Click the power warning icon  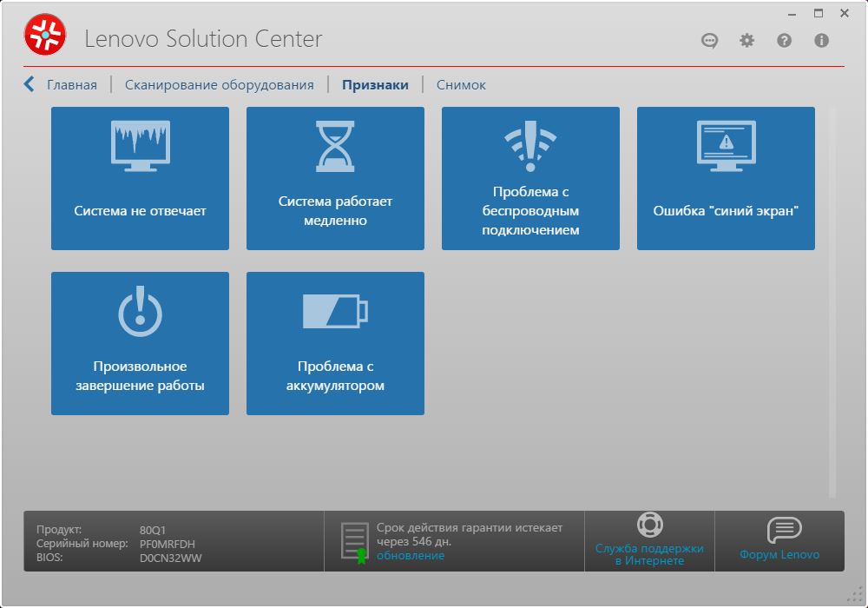pyautogui.click(x=140, y=311)
